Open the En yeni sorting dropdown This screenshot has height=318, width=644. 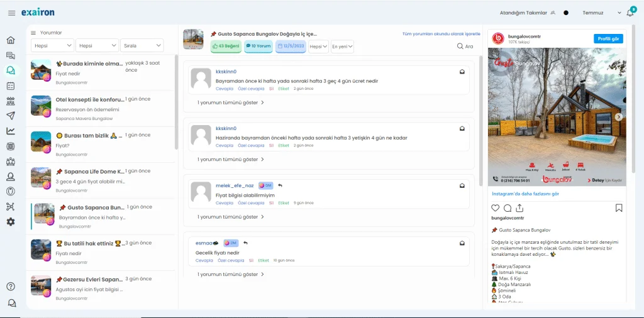pos(342,47)
